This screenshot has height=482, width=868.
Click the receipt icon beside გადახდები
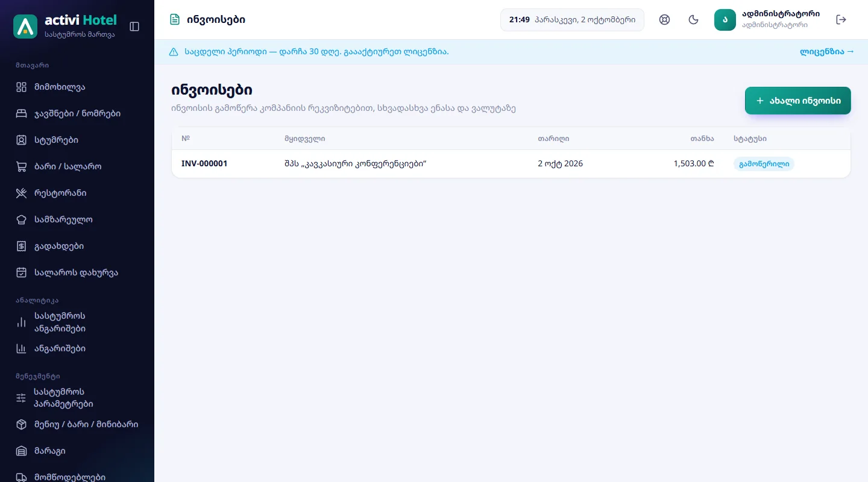(22, 246)
